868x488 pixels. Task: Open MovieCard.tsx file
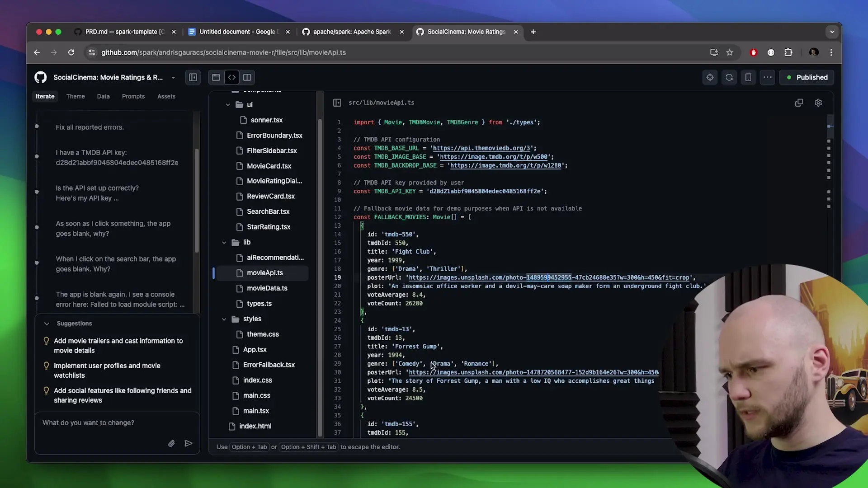click(269, 166)
